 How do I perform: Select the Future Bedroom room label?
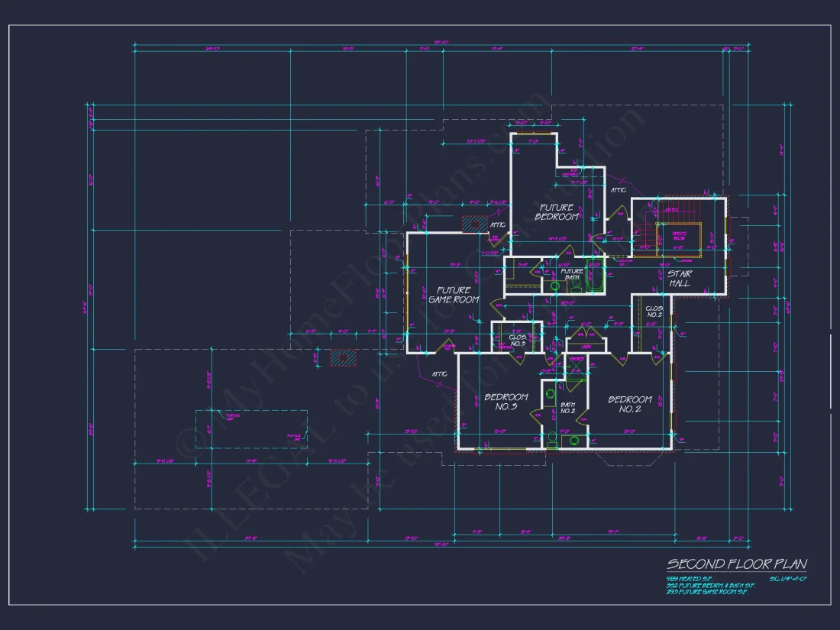click(x=558, y=212)
